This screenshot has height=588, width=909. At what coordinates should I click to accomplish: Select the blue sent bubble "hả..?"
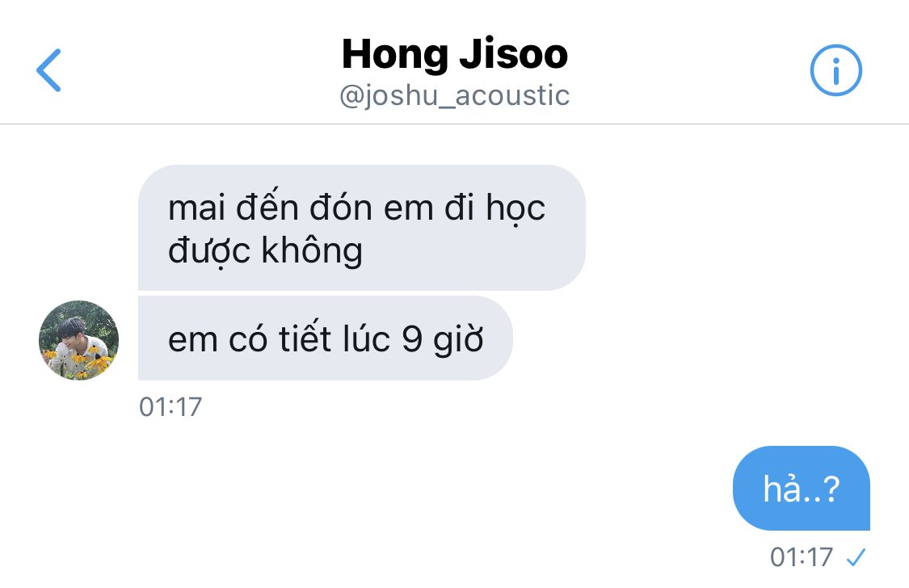802,488
